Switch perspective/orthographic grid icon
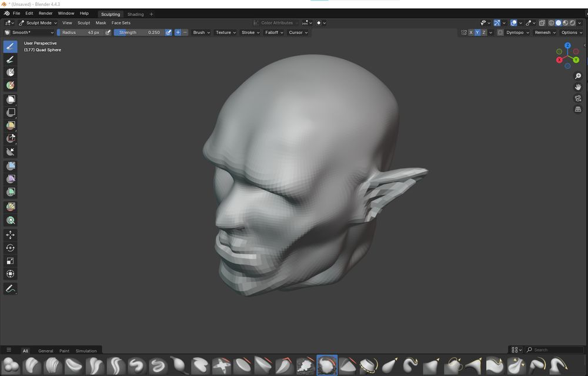The width and height of the screenshot is (588, 376). pyautogui.click(x=578, y=109)
